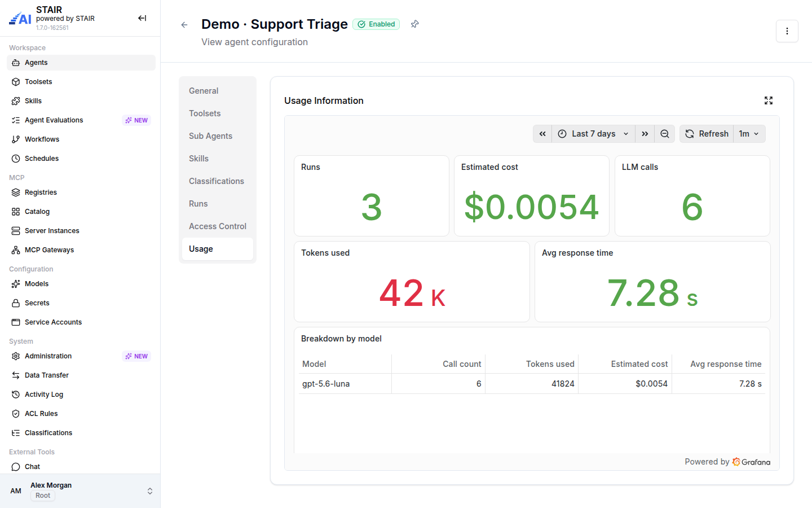812x508 pixels.
Task: Expand Usage Information to fullscreen
Action: 769,100
